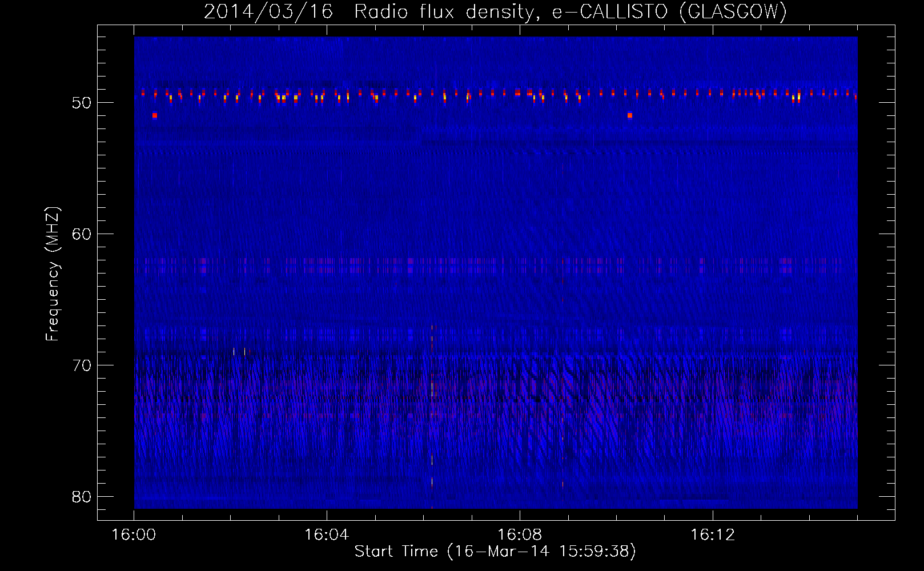Click the plot title mentioning e-CALLISTO (GLASGOW)
The width and height of the screenshot is (924, 571).
pyautogui.click(x=495, y=11)
